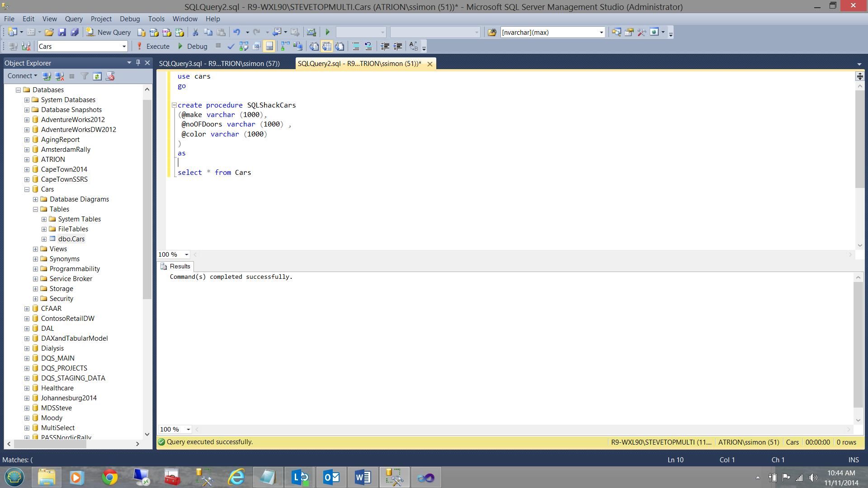Switch to the SQLQuery3.sql tab

[219, 64]
